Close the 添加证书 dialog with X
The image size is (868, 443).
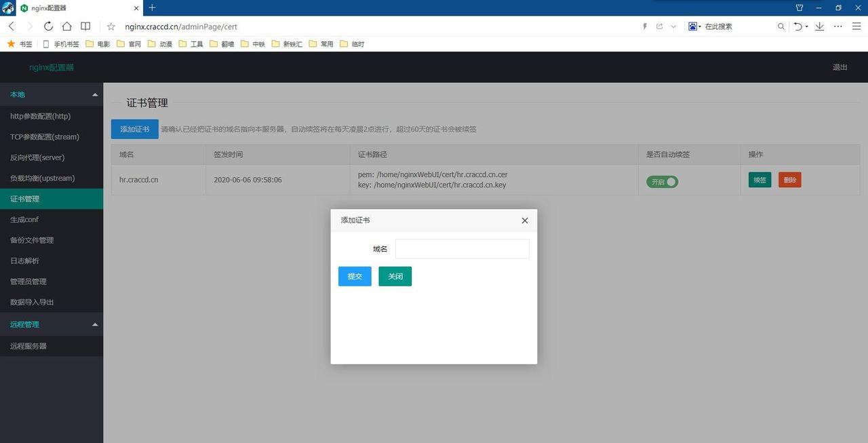[524, 220]
